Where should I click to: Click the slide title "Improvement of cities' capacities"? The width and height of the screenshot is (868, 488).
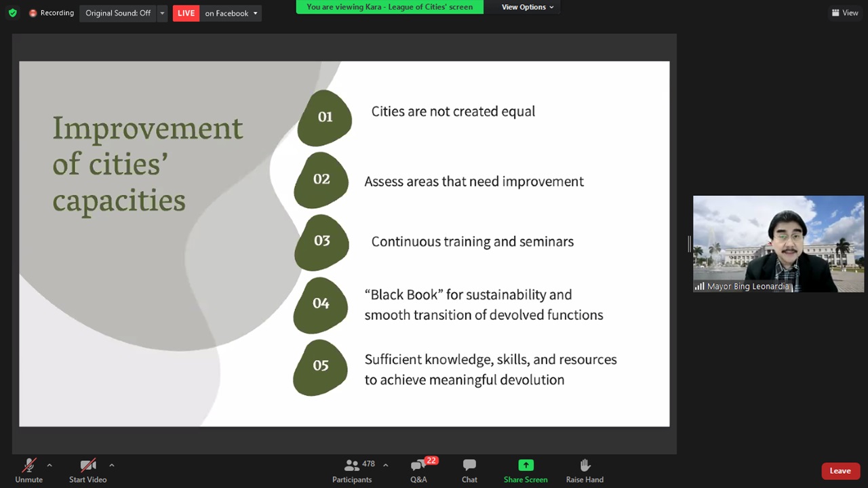[x=148, y=165]
